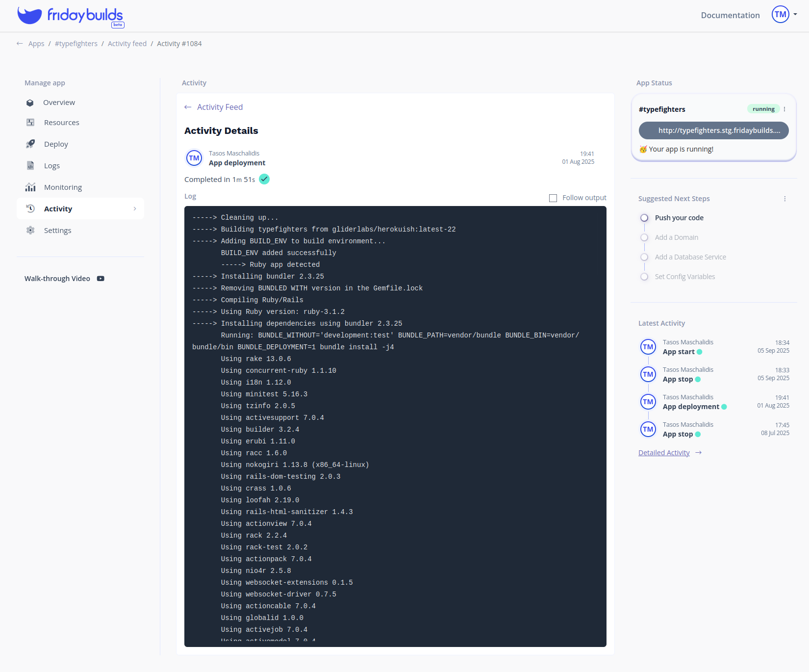Open the Walk-through Video YouTube icon
The height and width of the screenshot is (672, 809).
tap(100, 278)
